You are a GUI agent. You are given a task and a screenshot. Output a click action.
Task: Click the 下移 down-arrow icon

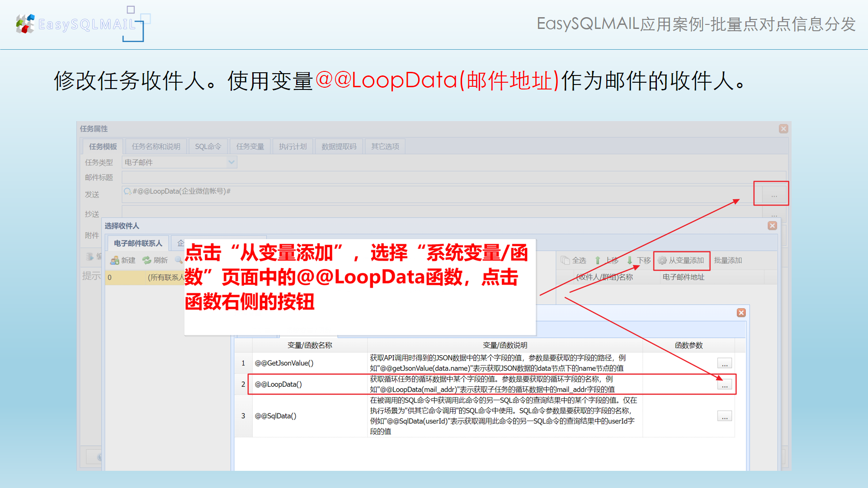[x=630, y=260]
